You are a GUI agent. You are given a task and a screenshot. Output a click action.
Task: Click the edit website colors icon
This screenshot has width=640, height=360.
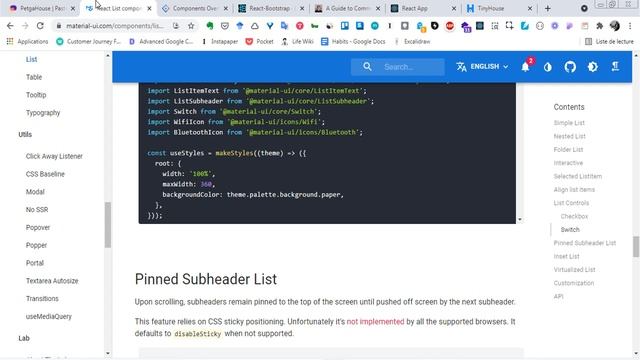pos(548,67)
